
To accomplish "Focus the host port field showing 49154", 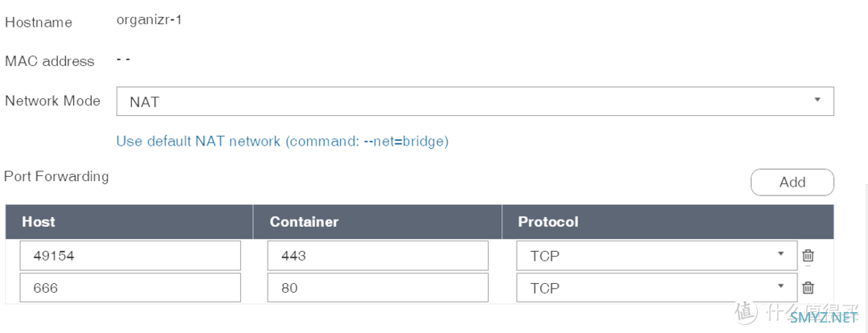I will [x=130, y=256].
